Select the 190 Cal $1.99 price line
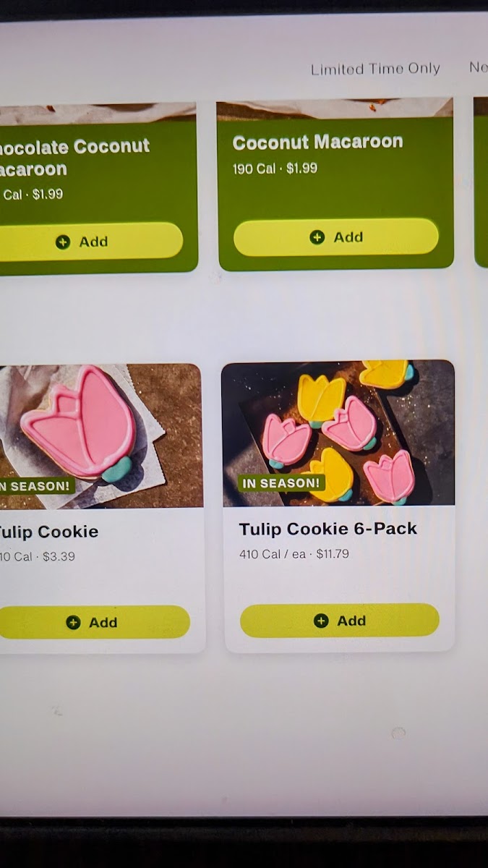488x868 pixels. point(275,169)
